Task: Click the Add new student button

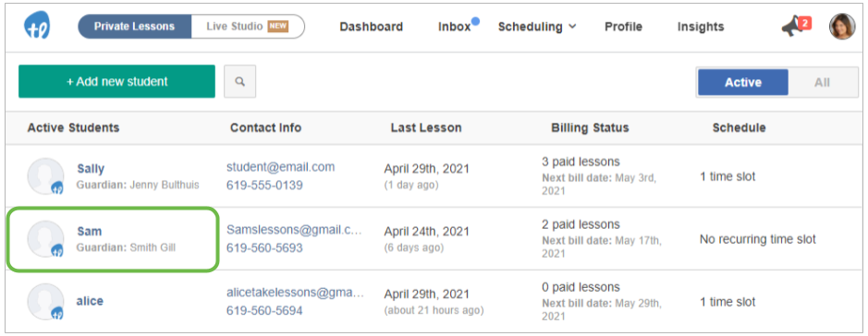Action: [116, 81]
